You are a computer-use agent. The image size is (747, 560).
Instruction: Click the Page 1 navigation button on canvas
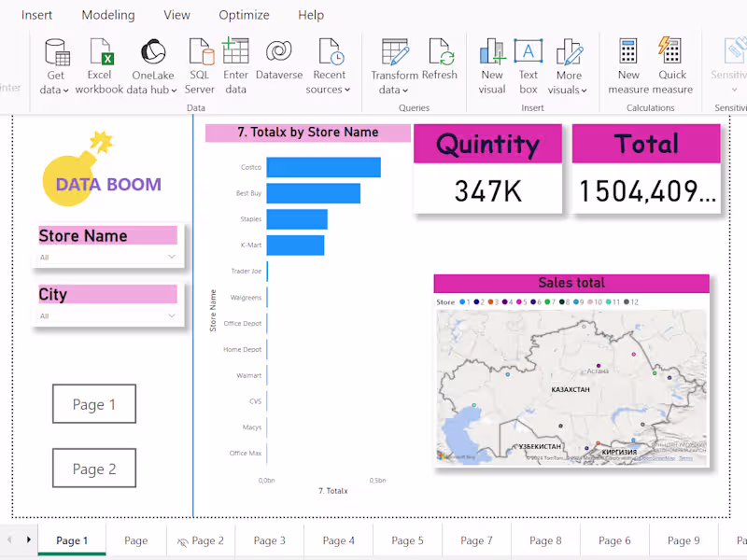(x=94, y=404)
